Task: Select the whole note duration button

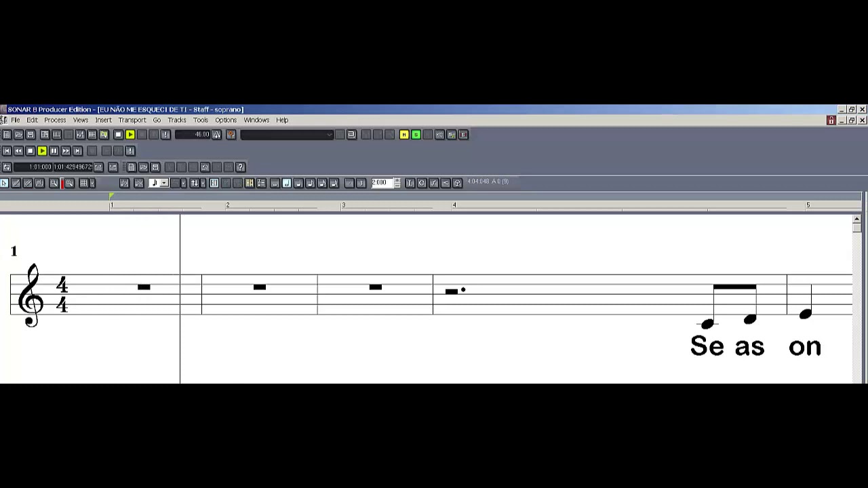Action: [275, 183]
